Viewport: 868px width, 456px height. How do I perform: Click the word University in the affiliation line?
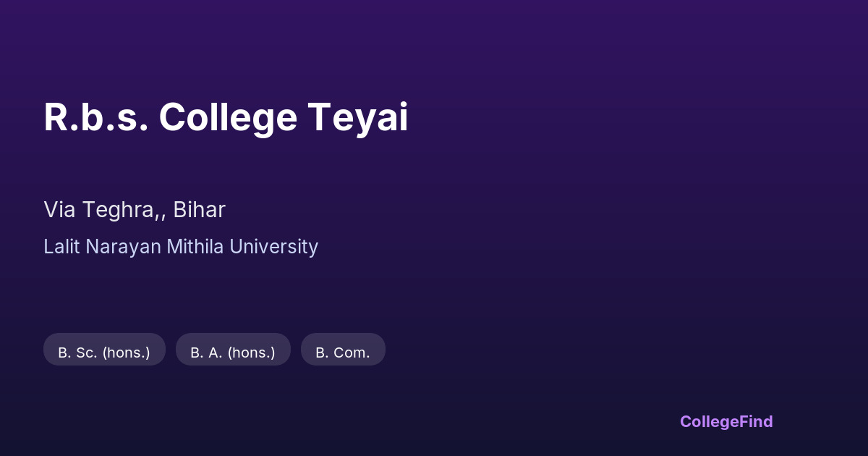(273, 247)
